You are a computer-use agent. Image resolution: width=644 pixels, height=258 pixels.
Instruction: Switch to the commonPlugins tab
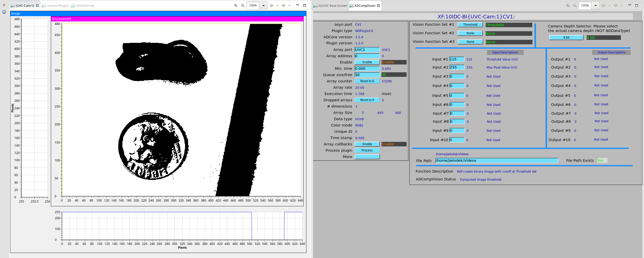[x=55, y=6]
